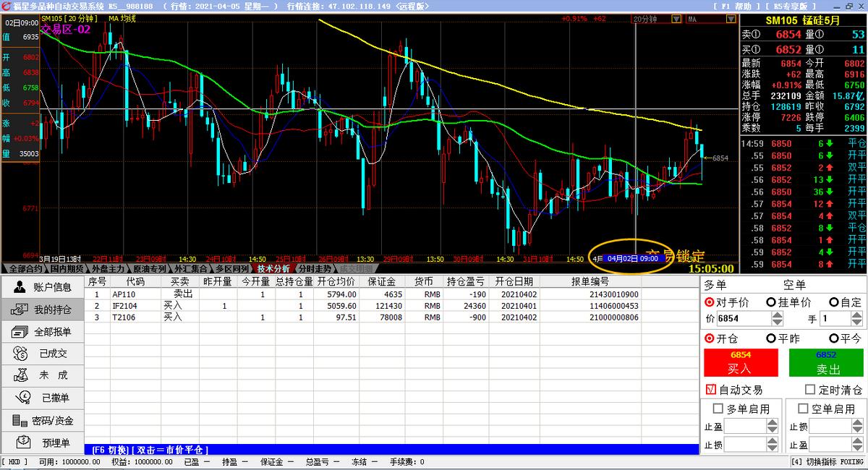
Task: Adjust 空单 止盈 spinner arrows
Action: 858,445
